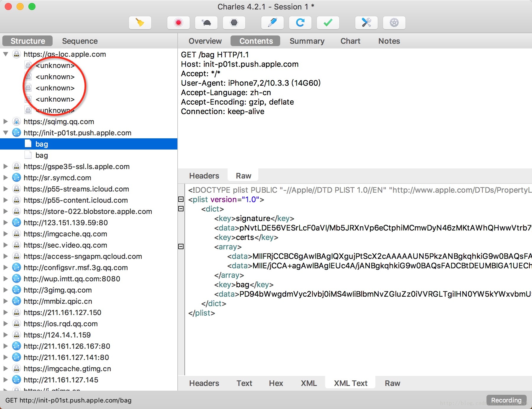Select request Raw tab
The width and height of the screenshot is (532, 409).
[x=243, y=176]
